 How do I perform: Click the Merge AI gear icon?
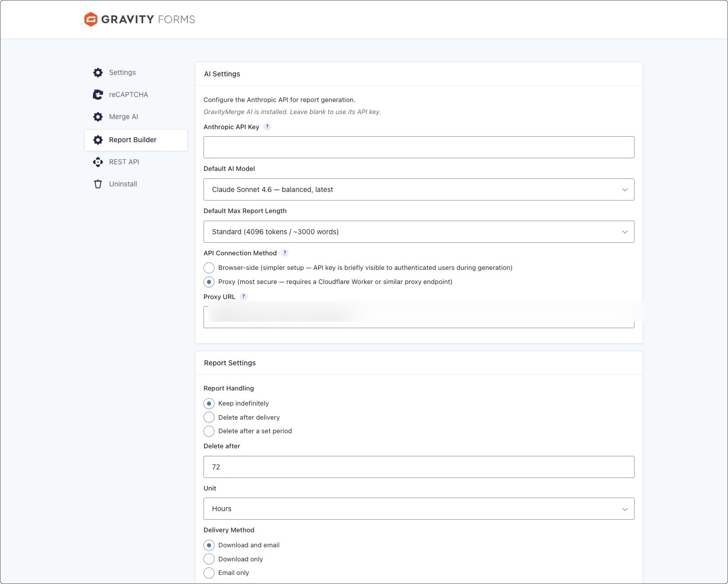[98, 117]
